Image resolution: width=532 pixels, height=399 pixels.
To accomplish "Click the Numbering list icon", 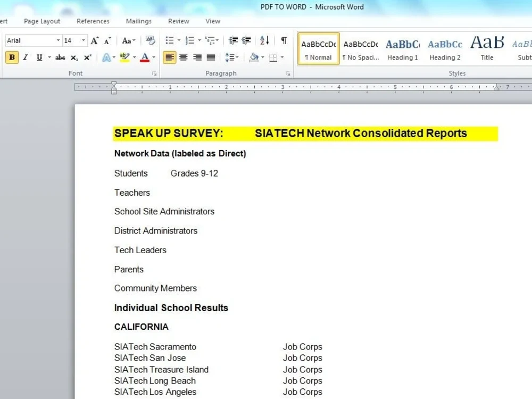I will 190,40.
